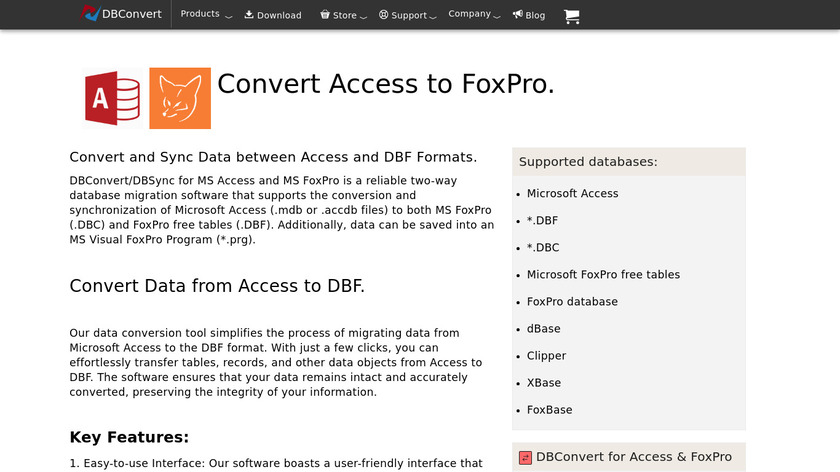Select 'dBase' list item
Screen dimensions: 840x472
click(x=543, y=328)
